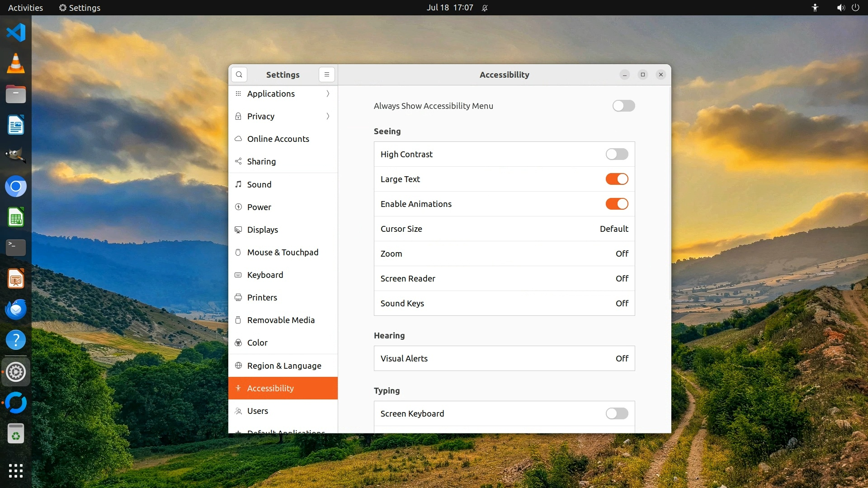Turn off Enable Animations switch

point(617,204)
